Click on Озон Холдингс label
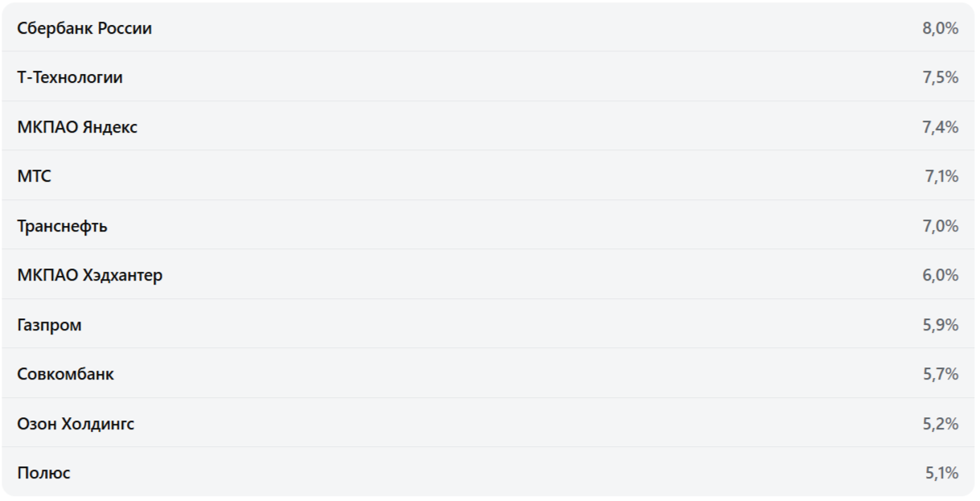The width and height of the screenshot is (980, 501). 76,424
